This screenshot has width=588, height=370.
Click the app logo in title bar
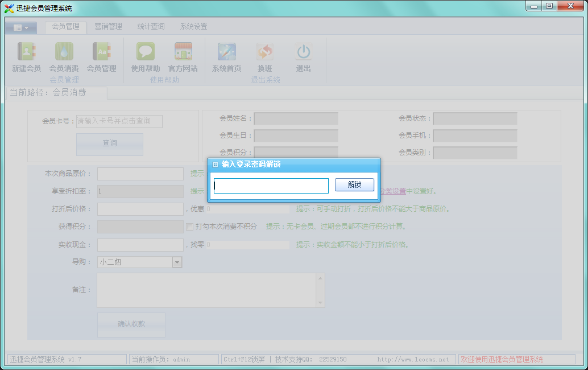[9, 9]
